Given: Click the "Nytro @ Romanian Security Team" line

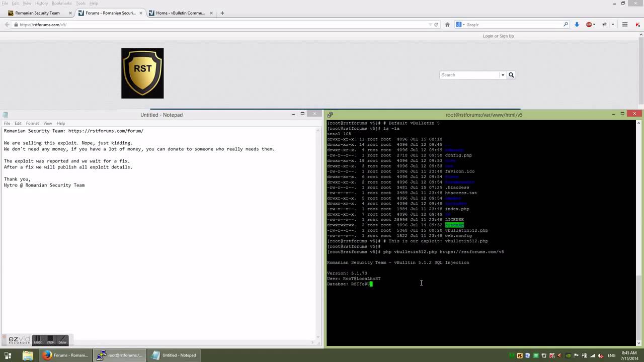Looking at the screenshot, I should pos(44,186).
